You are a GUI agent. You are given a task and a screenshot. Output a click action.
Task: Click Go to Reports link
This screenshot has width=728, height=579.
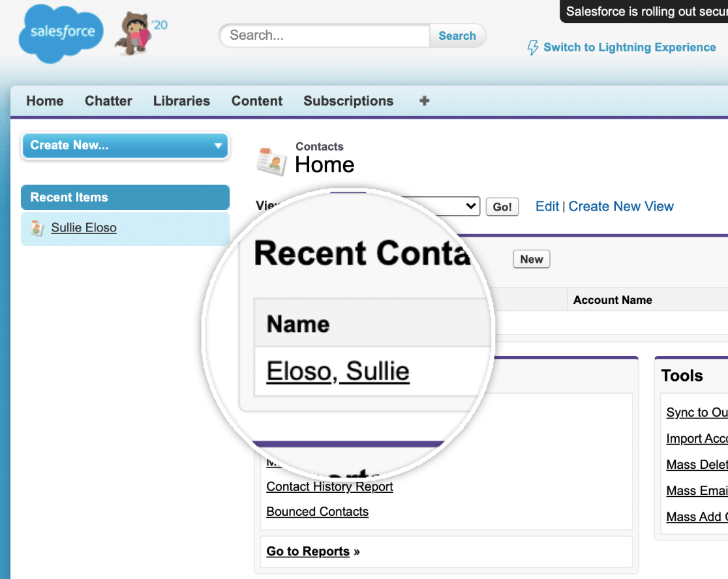coord(308,551)
